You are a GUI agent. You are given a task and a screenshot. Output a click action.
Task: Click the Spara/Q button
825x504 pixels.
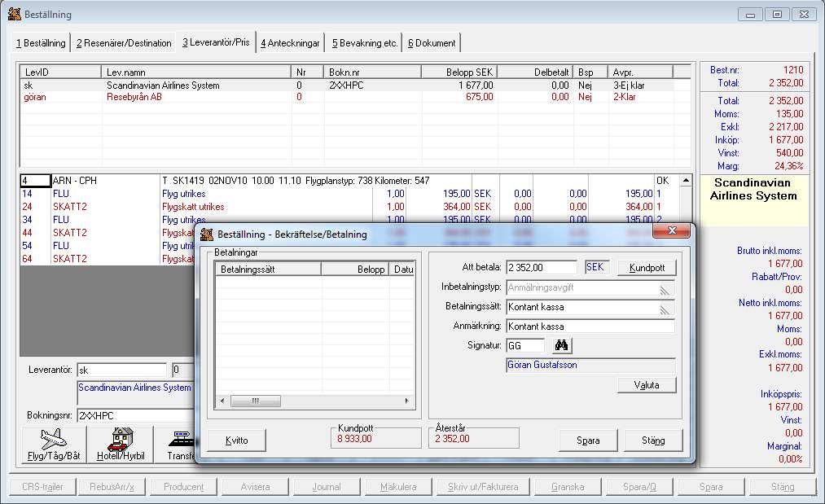(x=639, y=487)
